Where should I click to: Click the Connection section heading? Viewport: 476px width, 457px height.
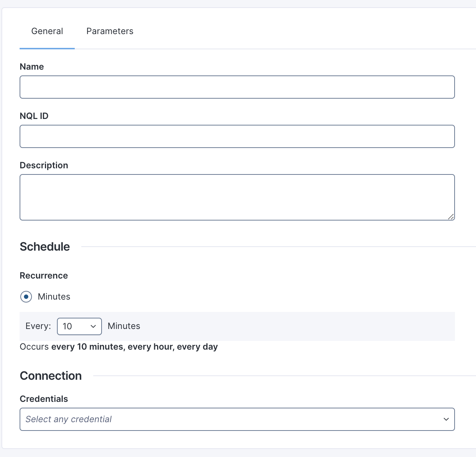pos(51,376)
